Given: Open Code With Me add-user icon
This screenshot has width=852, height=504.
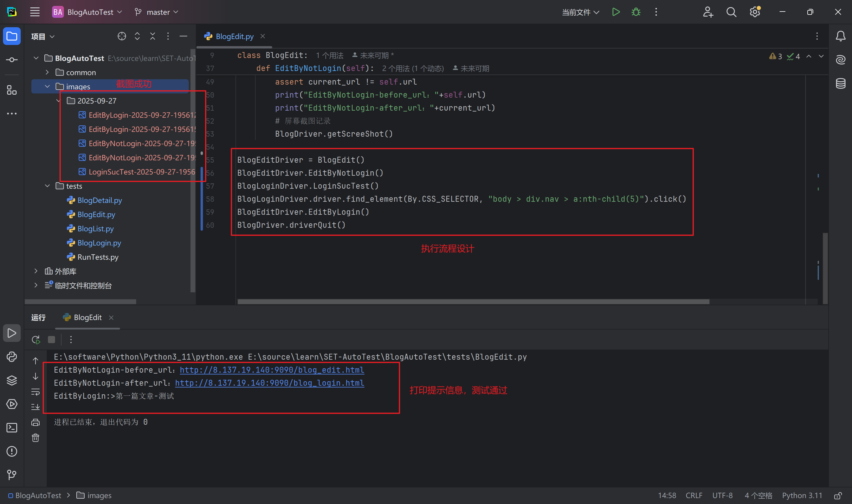Looking at the screenshot, I should click(708, 12).
